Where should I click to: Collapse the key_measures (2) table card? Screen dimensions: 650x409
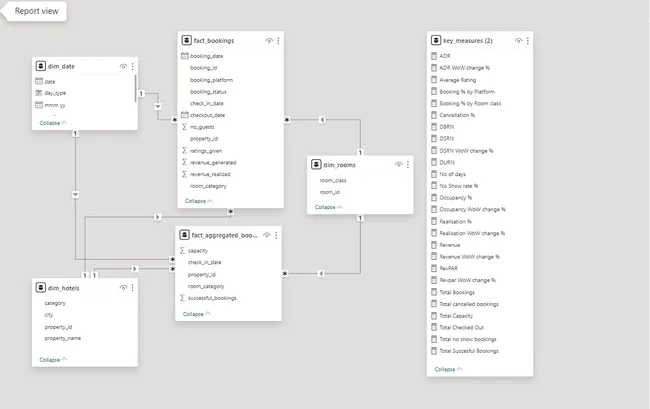click(x=448, y=369)
